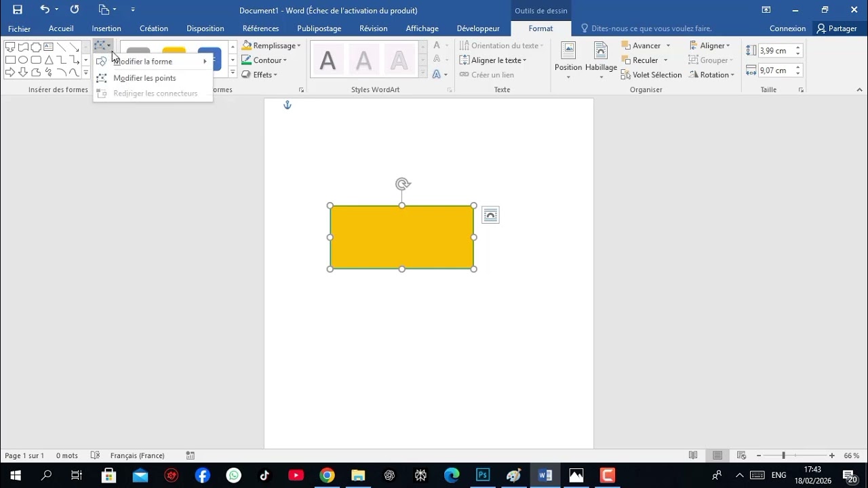Click the spelling check status icon
868x488 pixels.
(95, 455)
